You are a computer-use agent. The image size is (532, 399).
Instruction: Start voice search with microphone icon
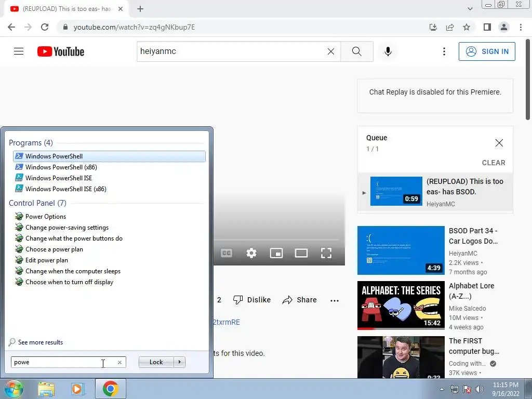click(388, 51)
